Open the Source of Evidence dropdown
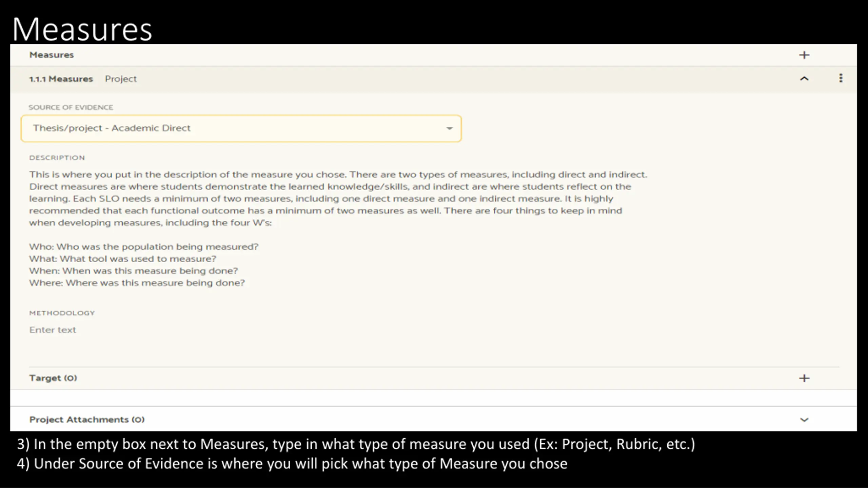 coord(241,128)
